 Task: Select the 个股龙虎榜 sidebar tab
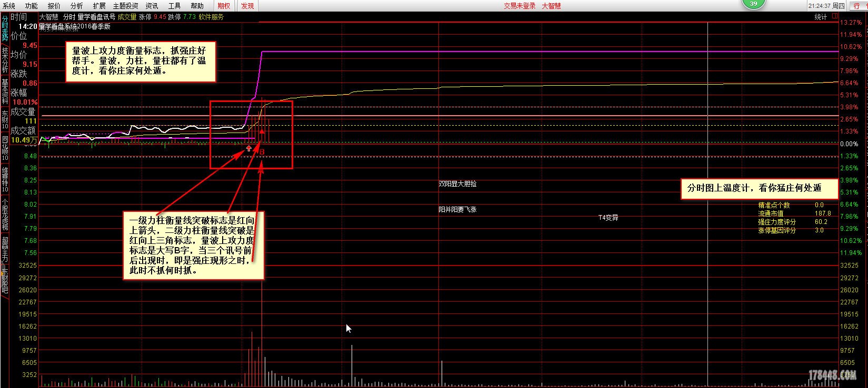[5, 213]
